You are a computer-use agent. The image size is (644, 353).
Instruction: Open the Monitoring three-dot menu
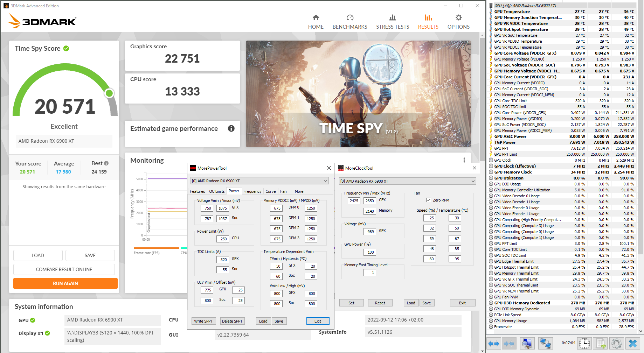coord(464,160)
